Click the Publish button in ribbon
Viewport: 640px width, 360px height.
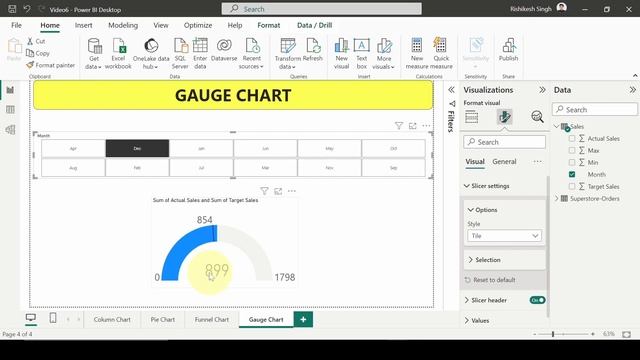(508, 49)
